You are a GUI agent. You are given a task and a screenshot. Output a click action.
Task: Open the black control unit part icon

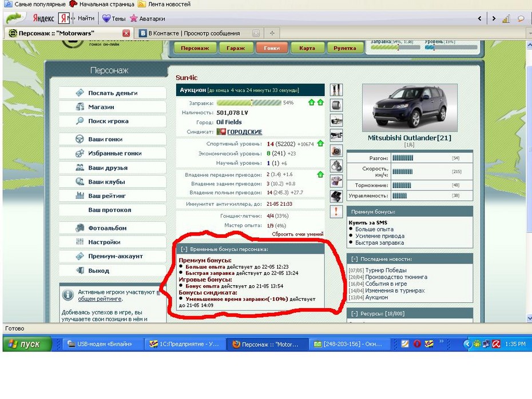pyautogui.click(x=336, y=196)
